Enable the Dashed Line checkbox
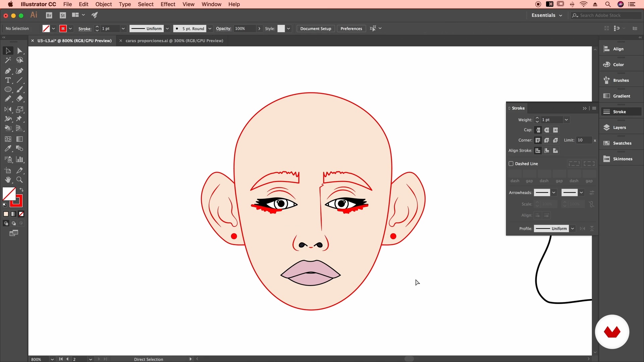Screen dimensions: 644x362 click(511, 164)
